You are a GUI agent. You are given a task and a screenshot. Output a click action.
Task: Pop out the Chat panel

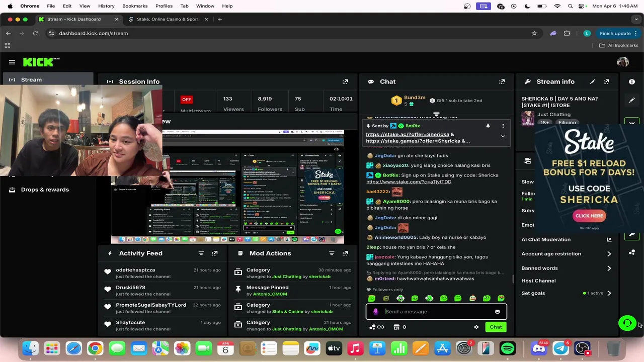tap(502, 81)
